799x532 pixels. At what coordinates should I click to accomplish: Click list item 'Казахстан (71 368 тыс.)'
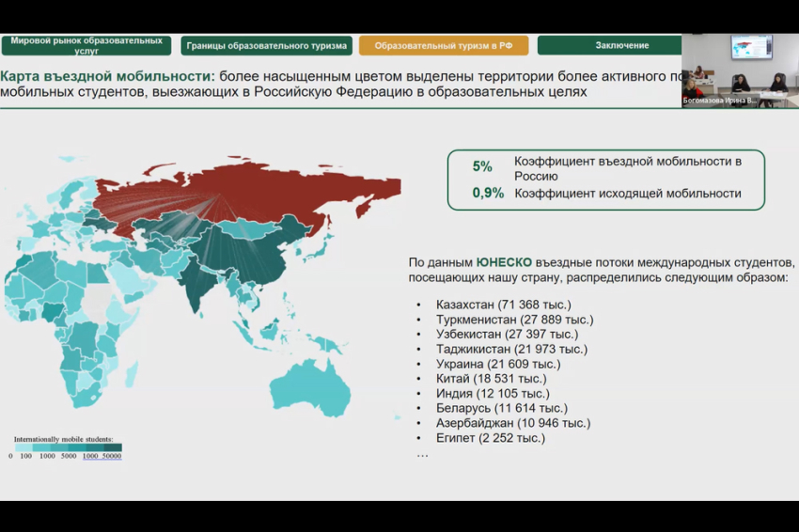pyautogui.click(x=504, y=305)
